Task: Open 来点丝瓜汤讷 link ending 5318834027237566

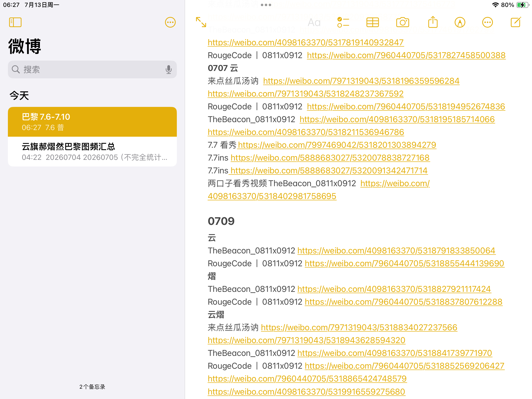Action: click(359, 328)
